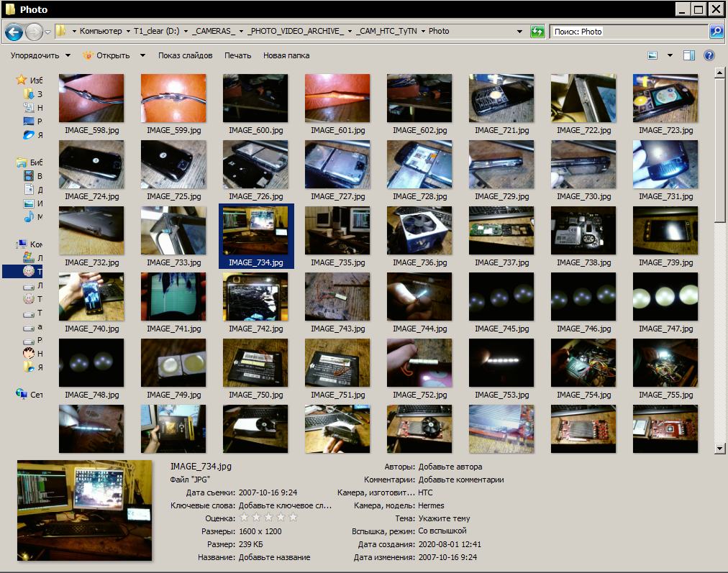Expand the arrow after _CAMERAS_ breadcrumb
Screen dimensions: 728x573
[x=241, y=31]
